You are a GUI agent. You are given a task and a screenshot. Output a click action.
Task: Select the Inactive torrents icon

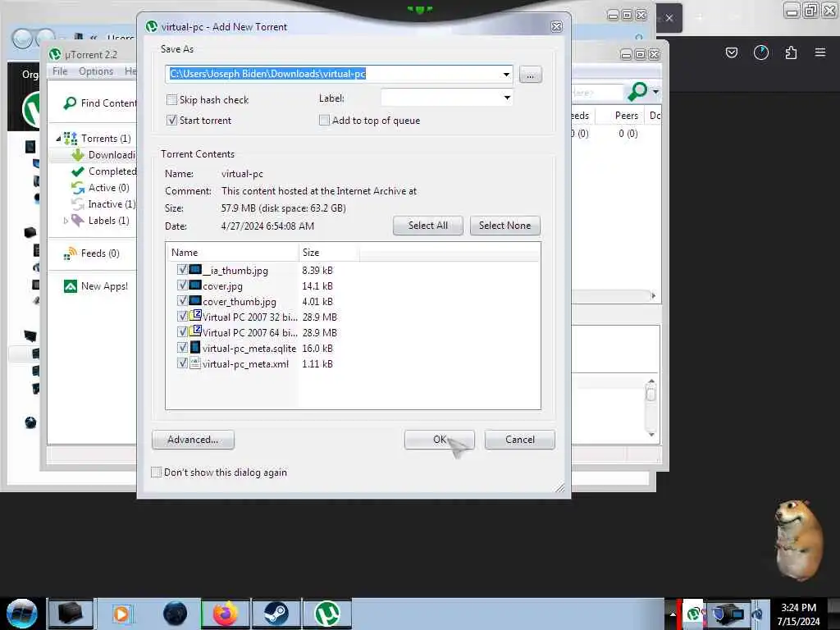coord(78,204)
